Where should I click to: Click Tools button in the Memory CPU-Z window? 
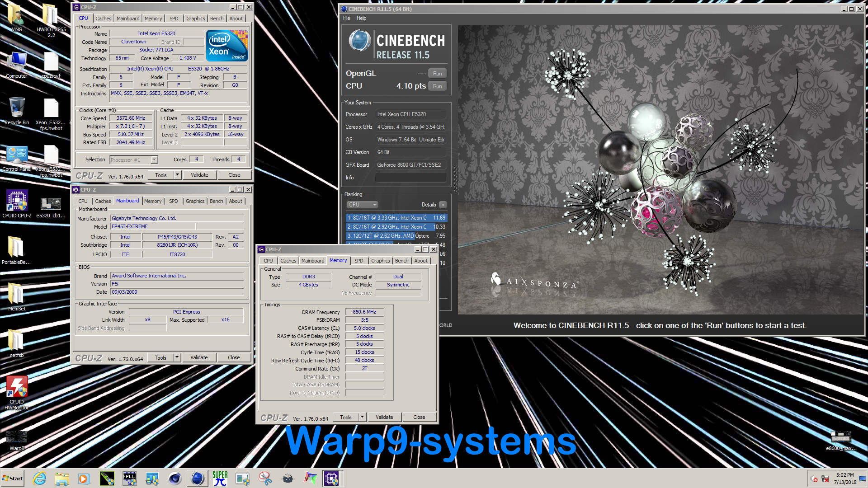tap(346, 417)
